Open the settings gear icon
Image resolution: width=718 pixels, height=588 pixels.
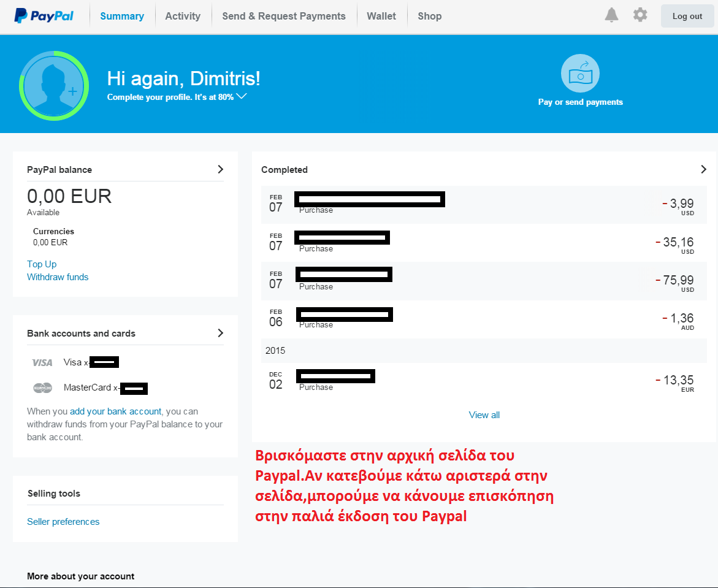(x=640, y=15)
